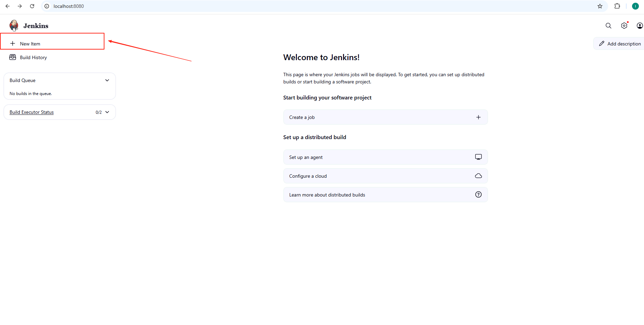Open Manage Jenkins gear icon

[x=624, y=26]
